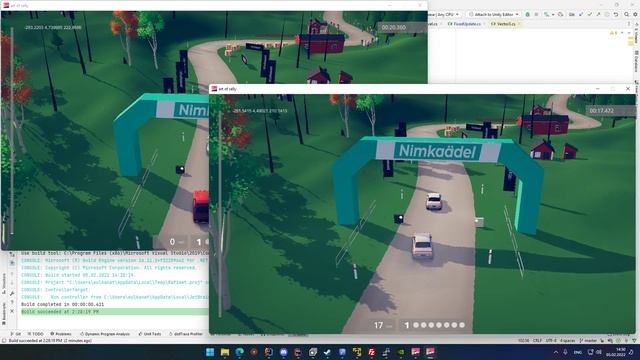The width and height of the screenshot is (640, 360).
Task: Click the coordinates text in front game window
Action: click(x=260, y=111)
